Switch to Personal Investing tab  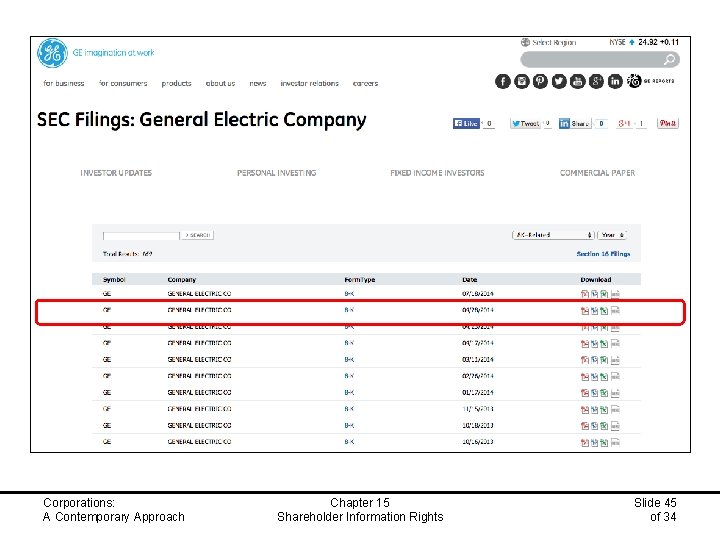pos(276,173)
